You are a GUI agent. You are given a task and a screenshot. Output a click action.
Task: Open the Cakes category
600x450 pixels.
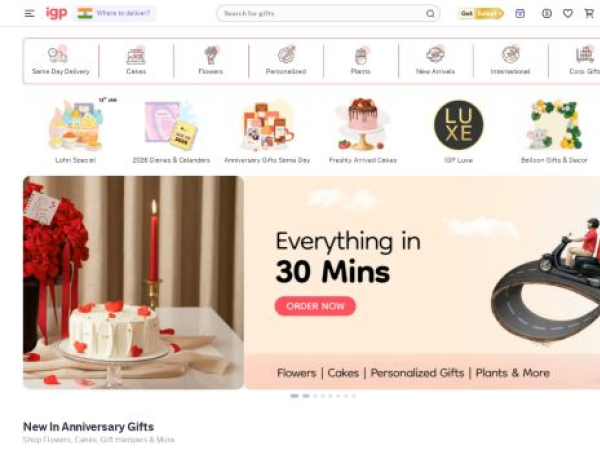tap(136, 60)
